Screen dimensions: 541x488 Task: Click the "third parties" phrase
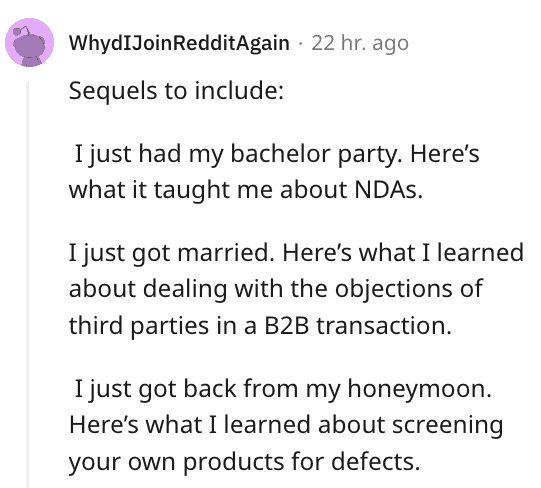pos(139,326)
